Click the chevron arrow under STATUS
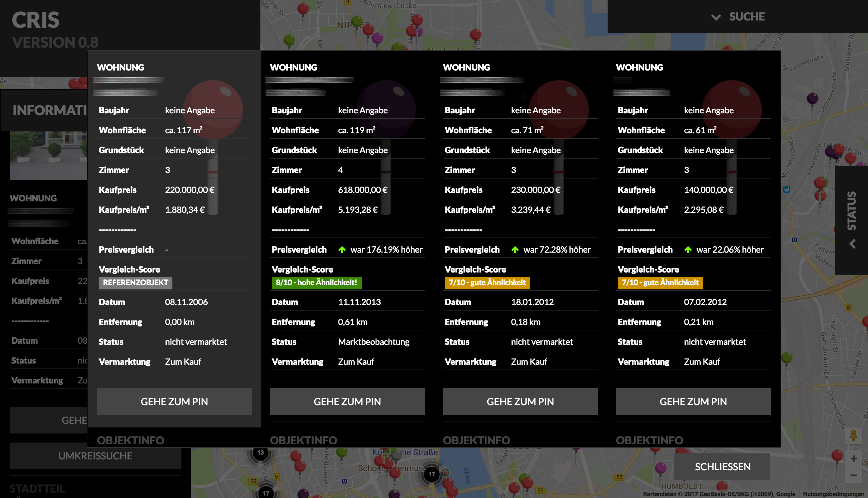Viewport: 868px width, 498px height. click(852, 244)
